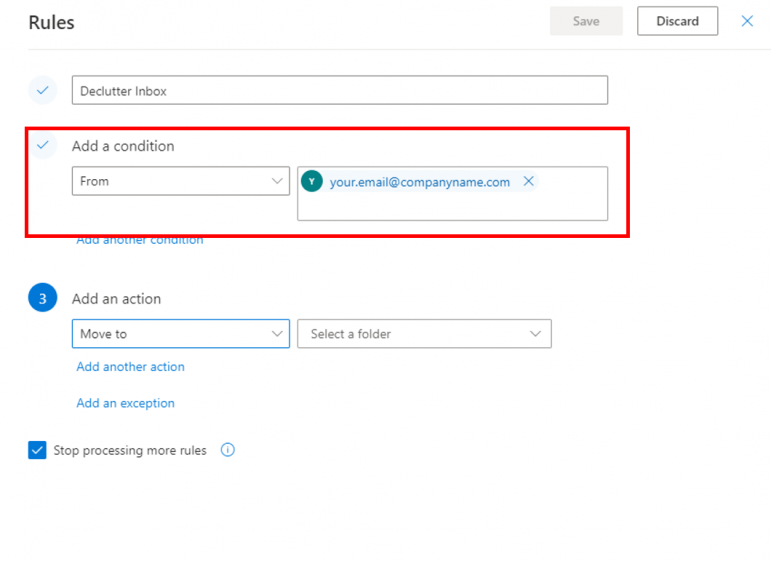Click inside the sender address box
The width and height of the screenshot is (771, 561).
click(x=452, y=206)
